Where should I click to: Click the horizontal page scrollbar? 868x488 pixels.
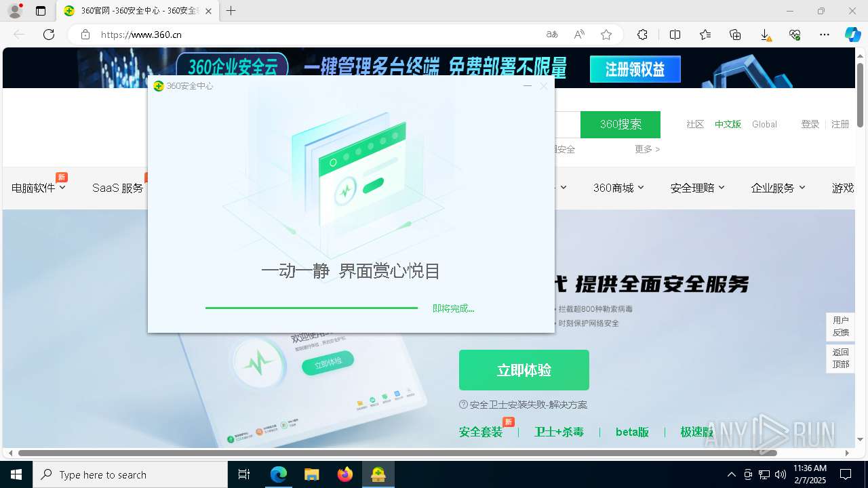[397, 453]
